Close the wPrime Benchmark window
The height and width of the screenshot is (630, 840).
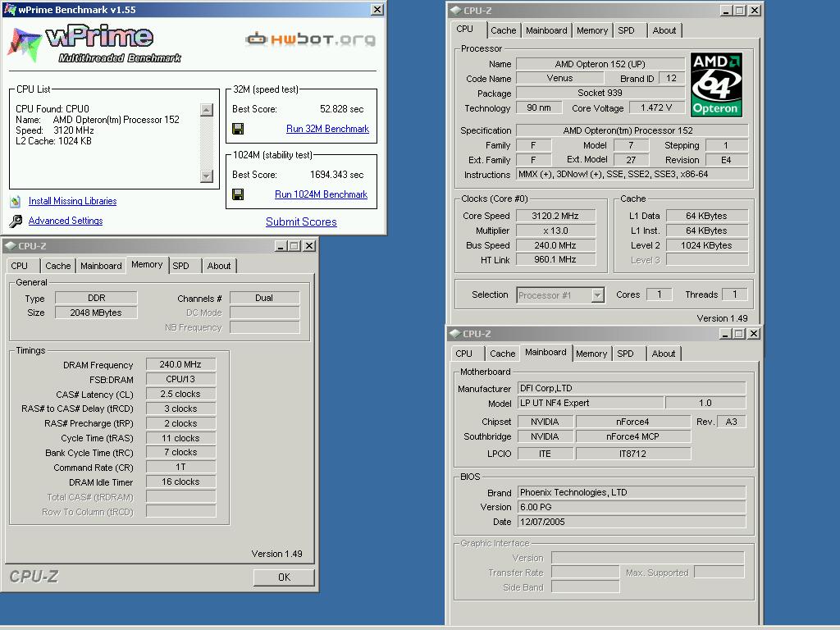(x=377, y=10)
